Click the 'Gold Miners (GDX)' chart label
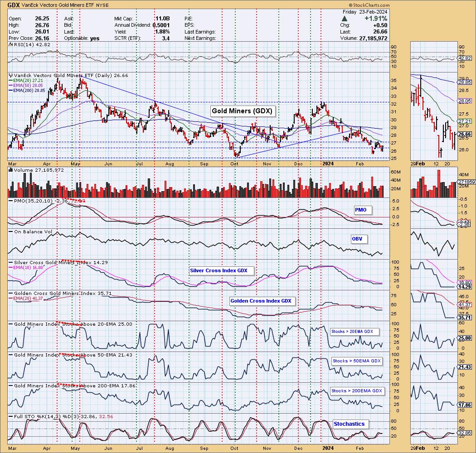Screen dimensions: 476x453 [x=242, y=111]
